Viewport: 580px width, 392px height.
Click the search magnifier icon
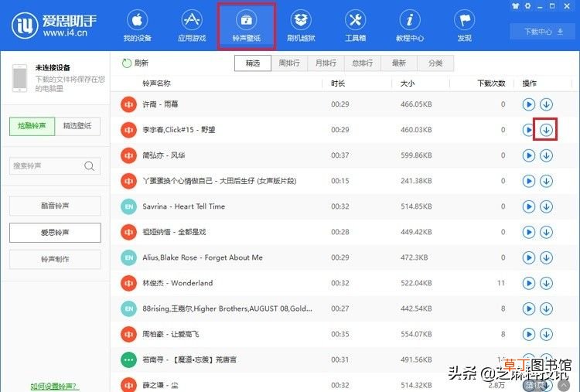[x=90, y=166]
